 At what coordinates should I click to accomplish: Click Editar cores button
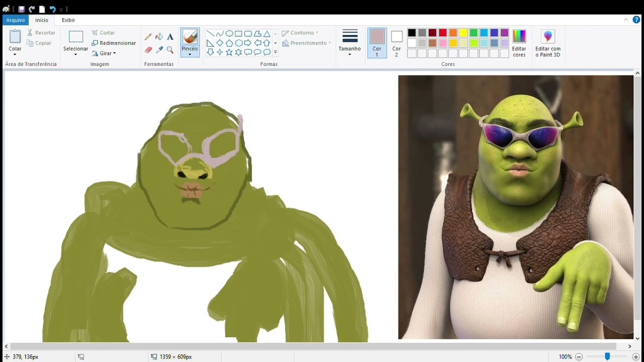click(x=519, y=43)
